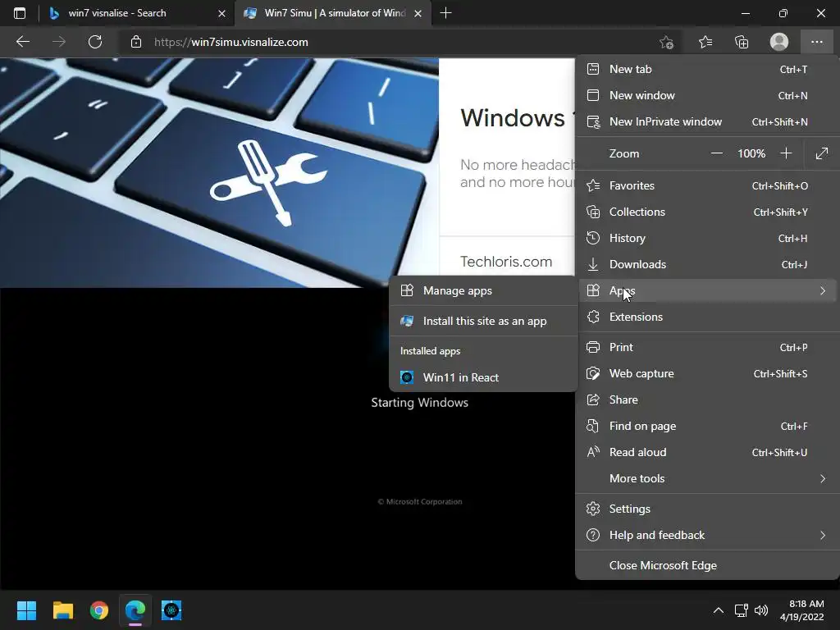840x630 pixels.
Task: Close the Settings and more ellipsis menu
Action: point(816,42)
